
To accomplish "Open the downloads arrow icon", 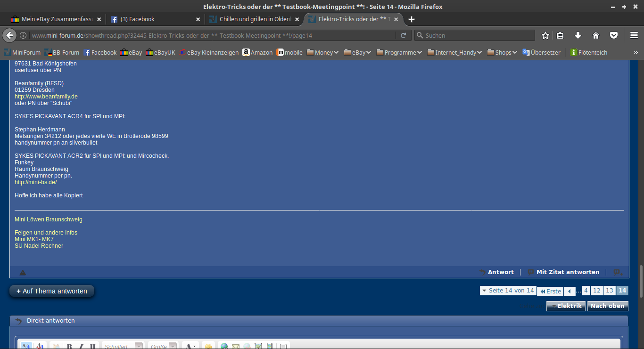I will point(578,35).
